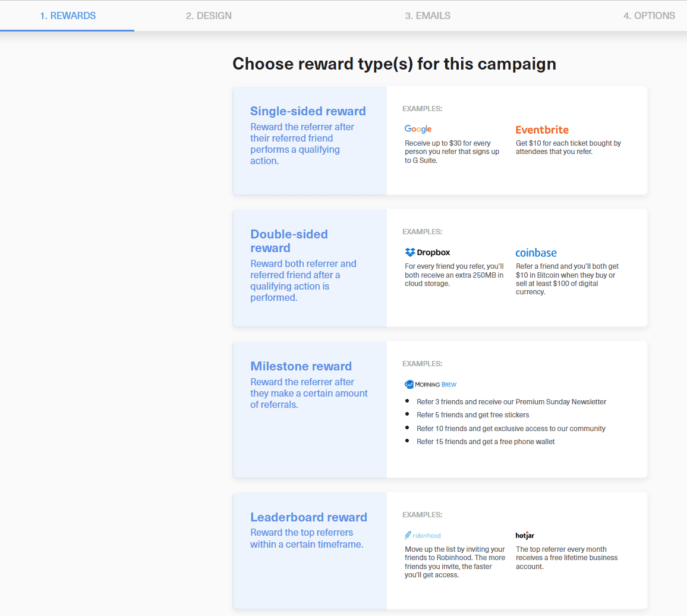Switch to the Design tab
Image resolution: width=687 pixels, height=616 pixels.
click(209, 15)
